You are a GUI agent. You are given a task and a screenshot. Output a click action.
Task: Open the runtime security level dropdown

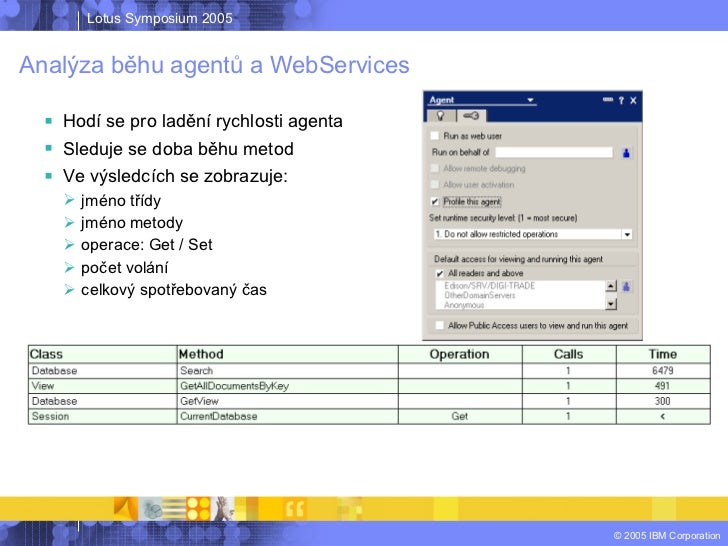627,234
